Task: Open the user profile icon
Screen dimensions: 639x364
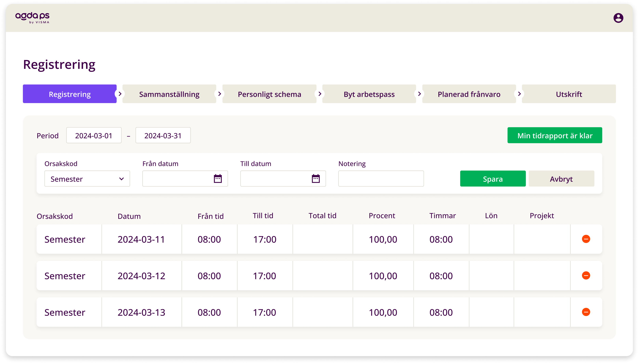Action: pos(618,18)
